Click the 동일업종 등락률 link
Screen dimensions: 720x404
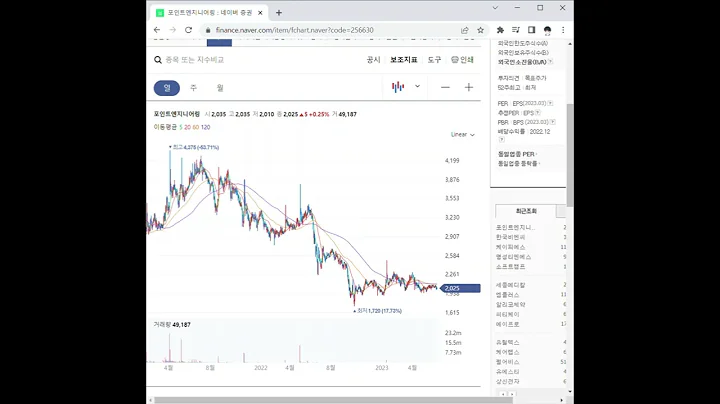[x=518, y=163]
